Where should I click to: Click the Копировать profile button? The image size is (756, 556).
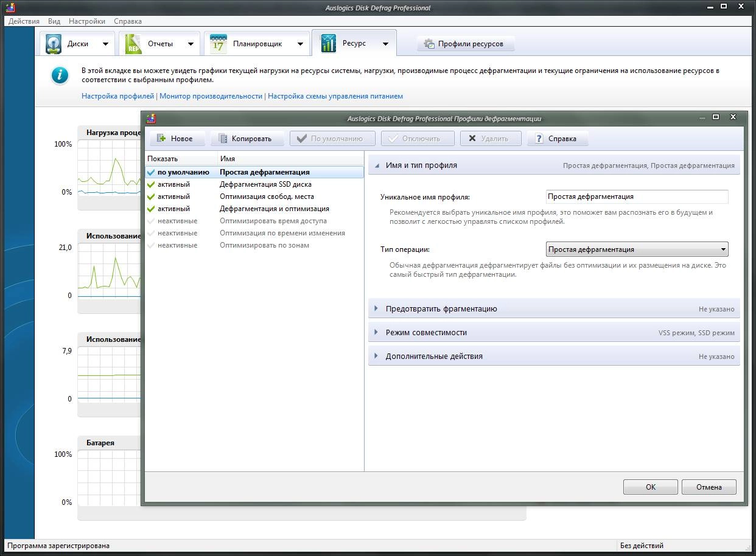point(248,139)
